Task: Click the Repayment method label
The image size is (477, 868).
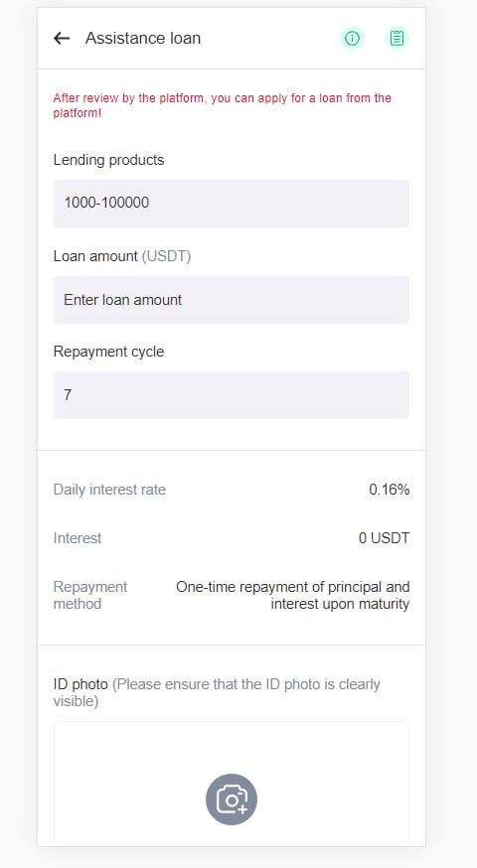Action: tap(90, 595)
